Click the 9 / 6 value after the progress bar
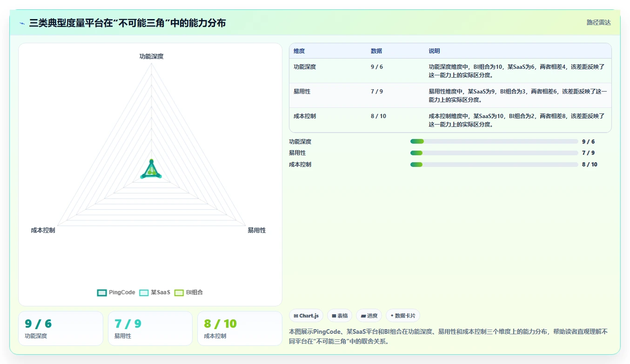The image size is (630, 364). (588, 142)
